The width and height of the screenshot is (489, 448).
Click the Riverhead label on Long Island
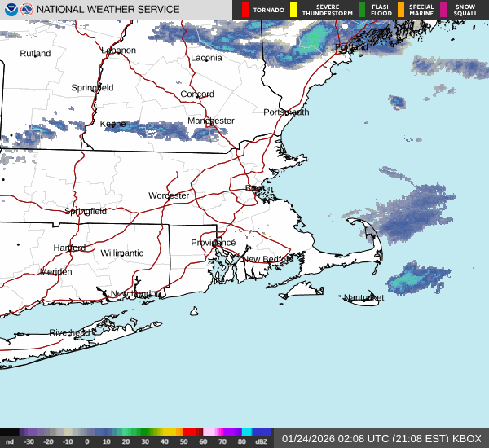click(69, 332)
